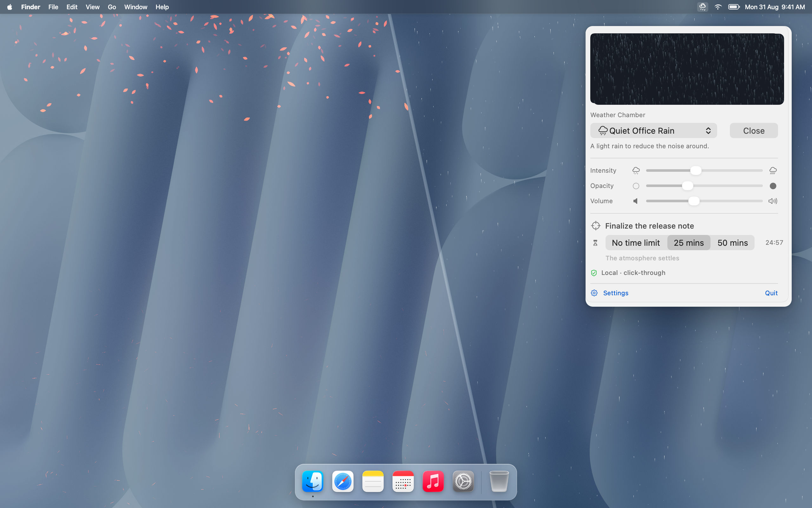Select the 25 mins timer option
The height and width of the screenshot is (508, 812).
click(x=689, y=243)
